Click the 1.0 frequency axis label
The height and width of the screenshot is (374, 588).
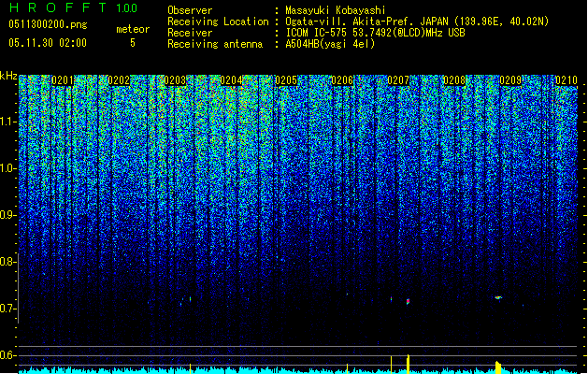7,168
